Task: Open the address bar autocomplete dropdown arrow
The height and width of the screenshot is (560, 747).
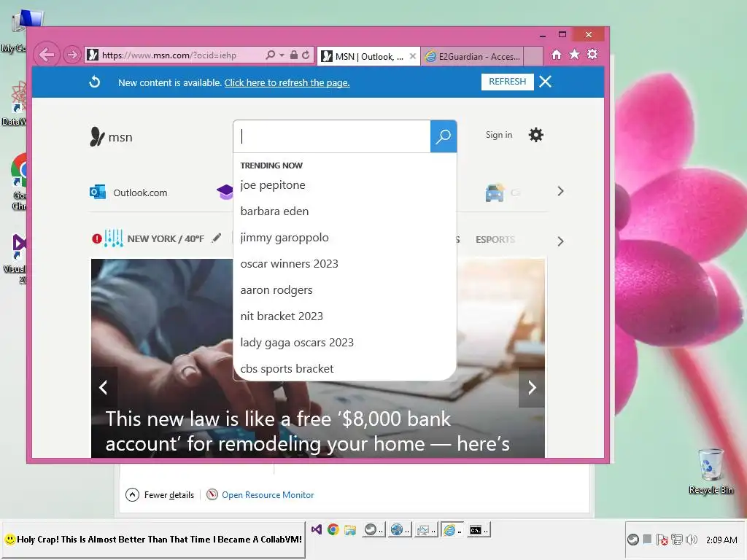Action: pos(282,55)
